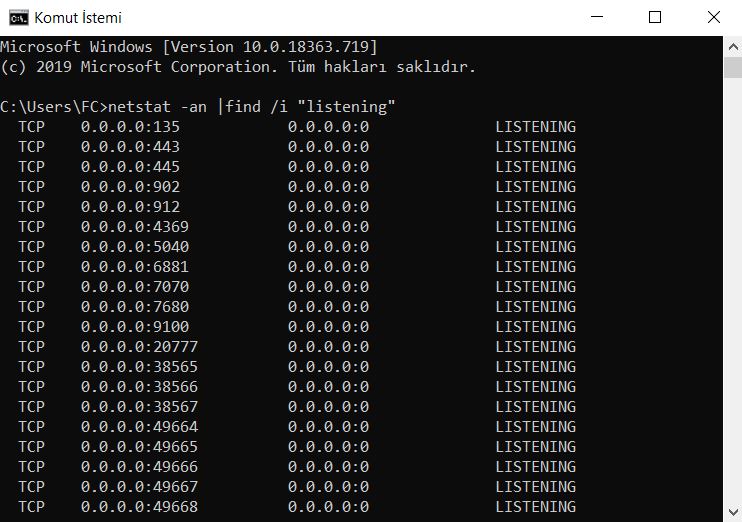Click TCP label on the port 902 row
Screen dimensions: 742x522
[x=31, y=187]
